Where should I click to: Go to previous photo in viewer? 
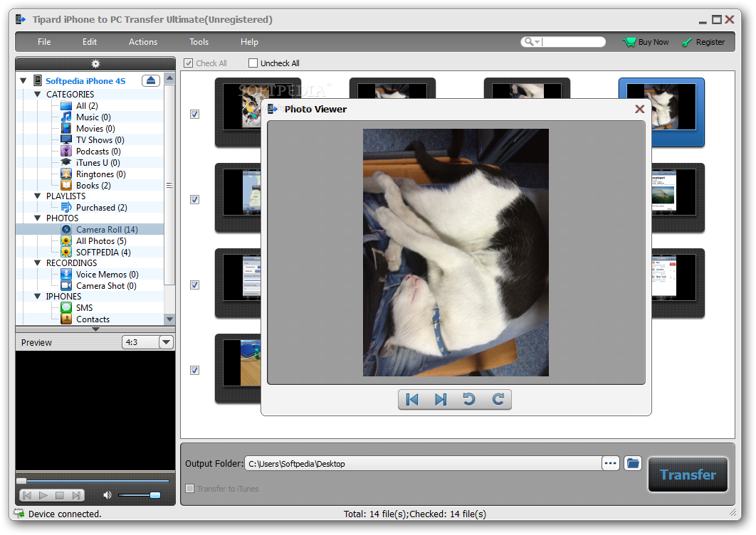point(412,400)
